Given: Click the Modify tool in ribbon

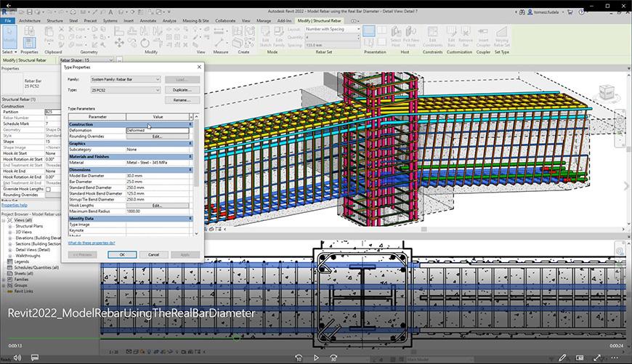Looking at the screenshot, I should (x=9, y=36).
